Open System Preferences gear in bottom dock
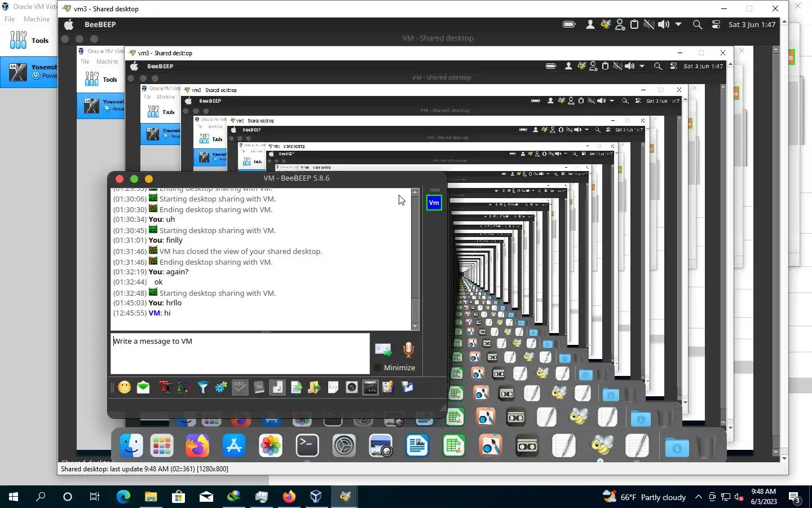812x508 pixels. (344, 446)
